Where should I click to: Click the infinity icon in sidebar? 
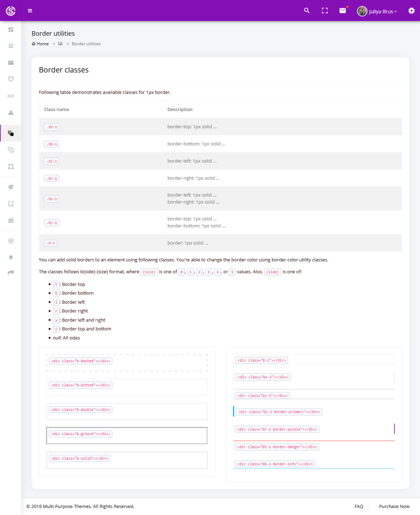coord(10,96)
